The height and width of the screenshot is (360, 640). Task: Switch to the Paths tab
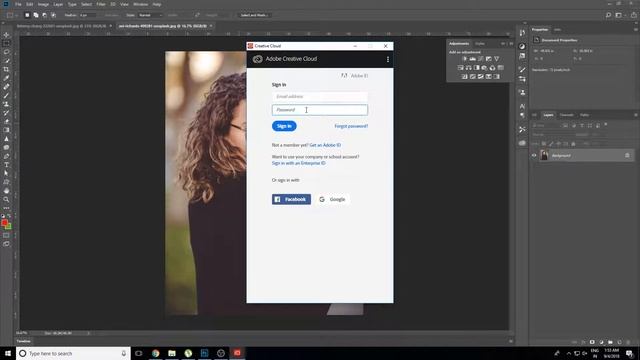pyautogui.click(x=584, y=115)
